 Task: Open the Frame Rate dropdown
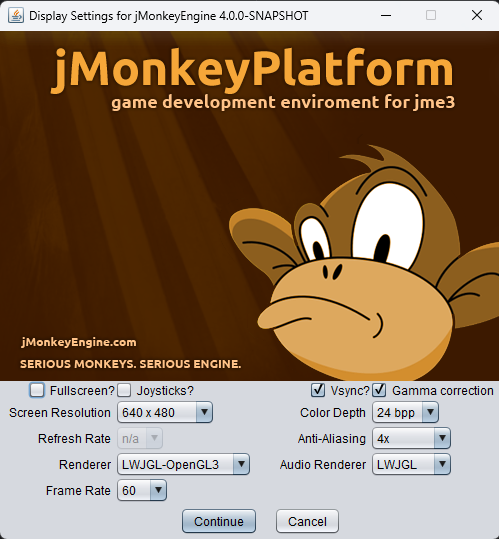click(x=142, y=491)
